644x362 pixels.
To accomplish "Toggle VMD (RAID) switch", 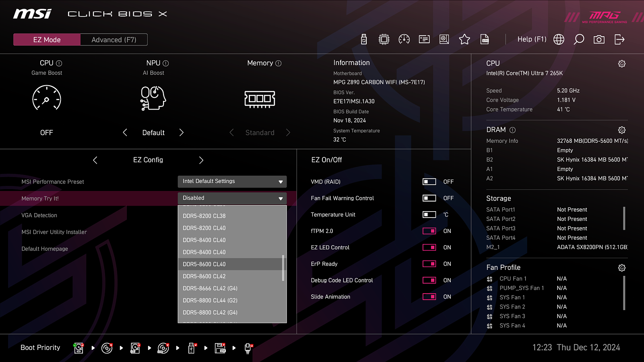I will pyautogui.click(x=429, y=182).
